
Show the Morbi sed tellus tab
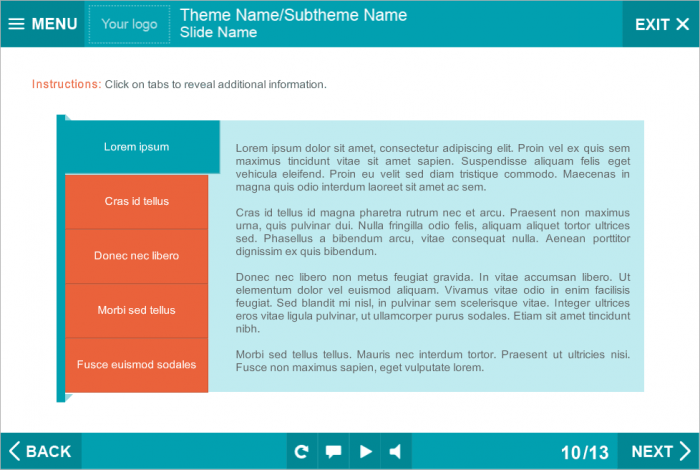(137, 311)
